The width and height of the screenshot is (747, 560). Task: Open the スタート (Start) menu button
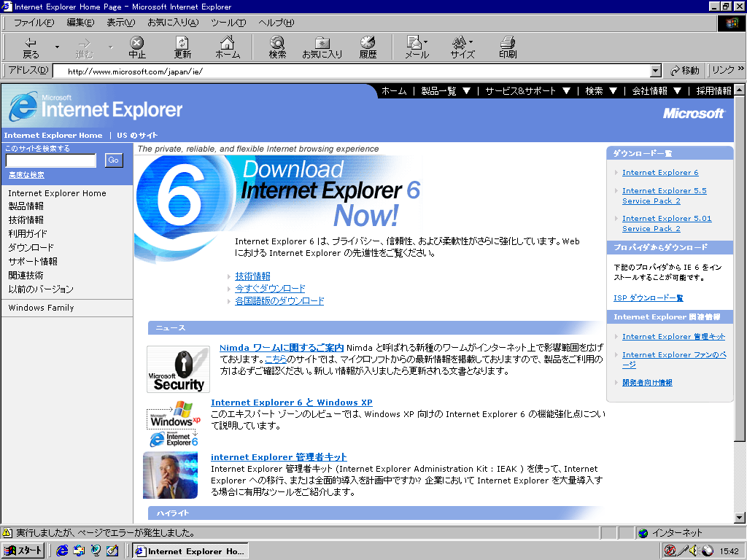(x=23, y=551)
